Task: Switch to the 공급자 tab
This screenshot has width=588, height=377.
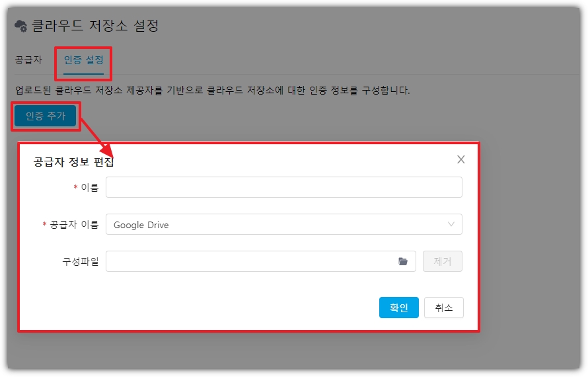Action: coord(28,60)
